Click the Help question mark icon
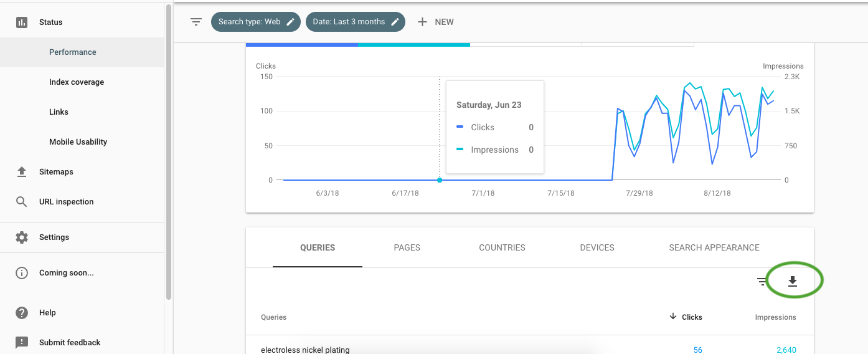This screenshot has height=354, width=868. (x=22, y=313)
